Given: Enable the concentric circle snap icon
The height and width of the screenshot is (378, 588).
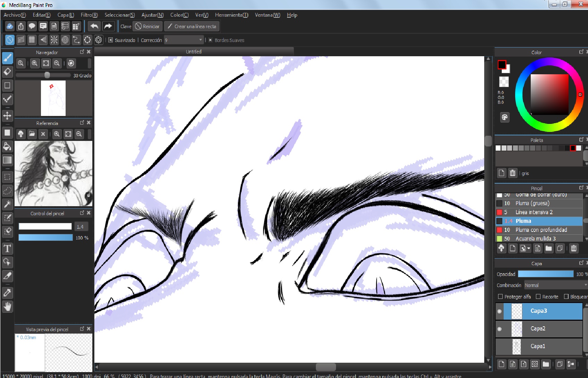Looking at the screenshot, I should click(x=65, y=40).
